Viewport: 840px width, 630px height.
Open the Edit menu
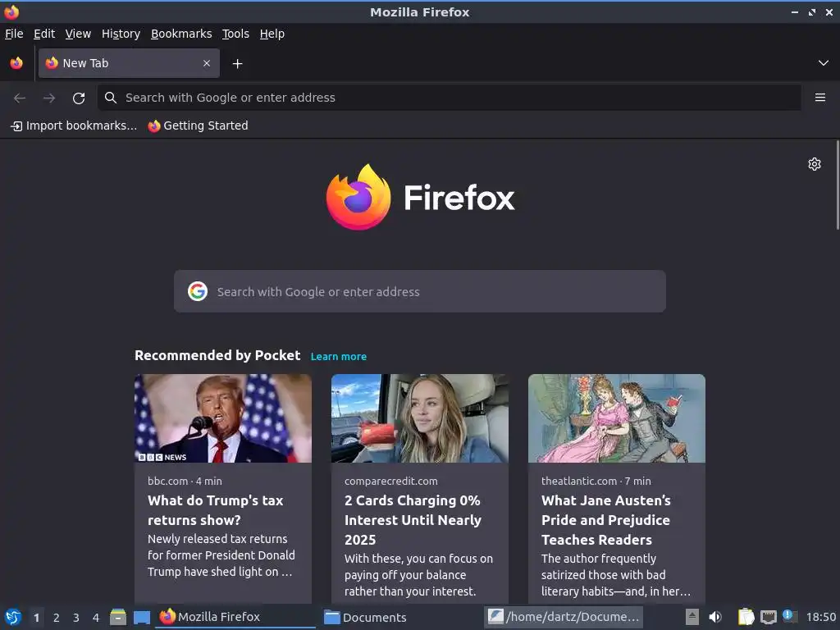pos(44,34)
